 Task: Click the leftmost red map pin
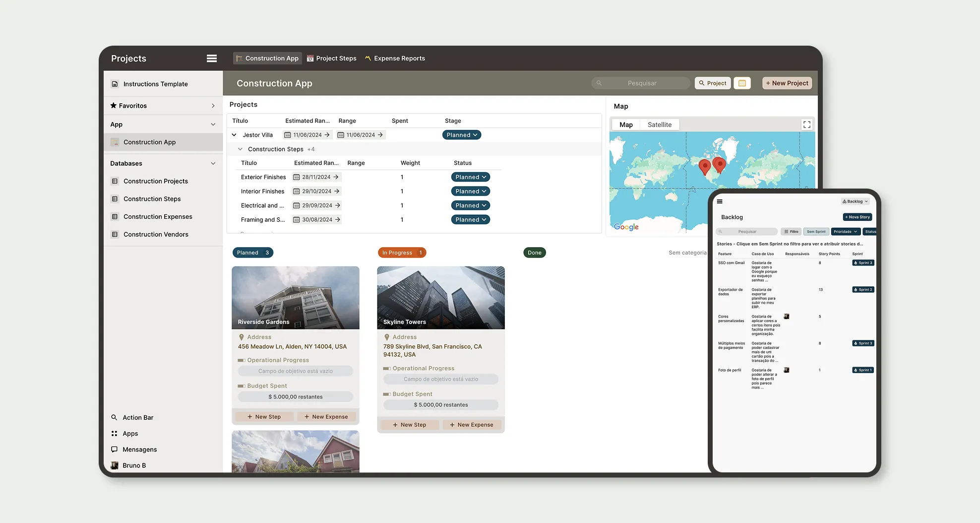tap(704, 167)
